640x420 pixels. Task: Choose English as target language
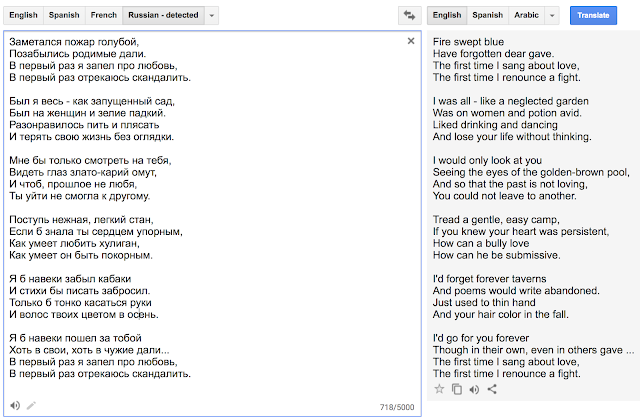point(447,16)
